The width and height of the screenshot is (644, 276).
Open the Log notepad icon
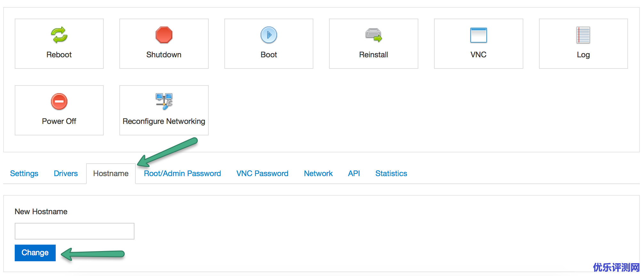point(583,35)
